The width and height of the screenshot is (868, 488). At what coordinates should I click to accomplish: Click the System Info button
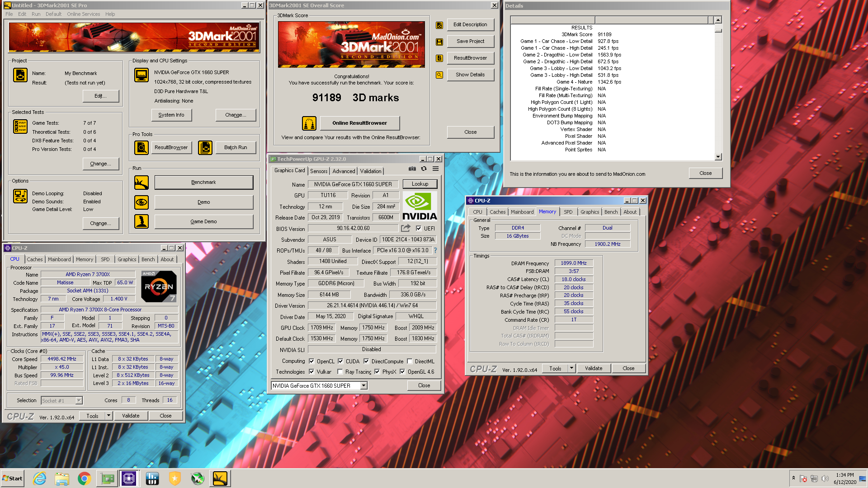pyautogui.click(x=171, y=115)
